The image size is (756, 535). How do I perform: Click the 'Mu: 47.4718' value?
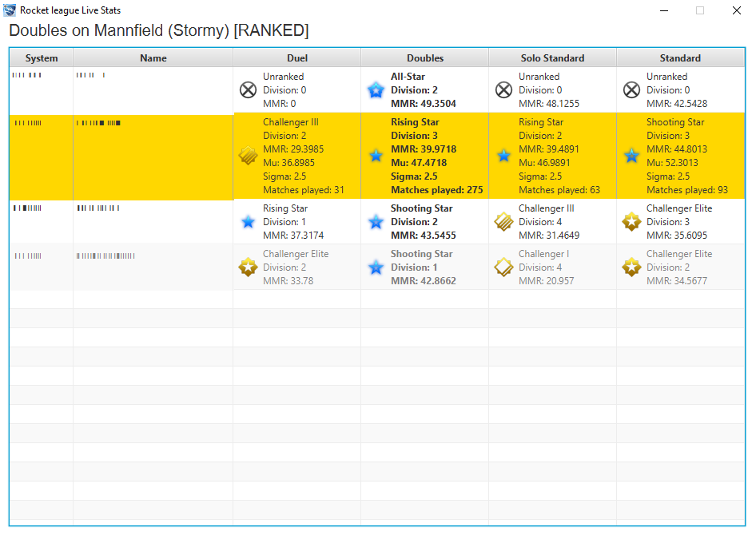419,163
